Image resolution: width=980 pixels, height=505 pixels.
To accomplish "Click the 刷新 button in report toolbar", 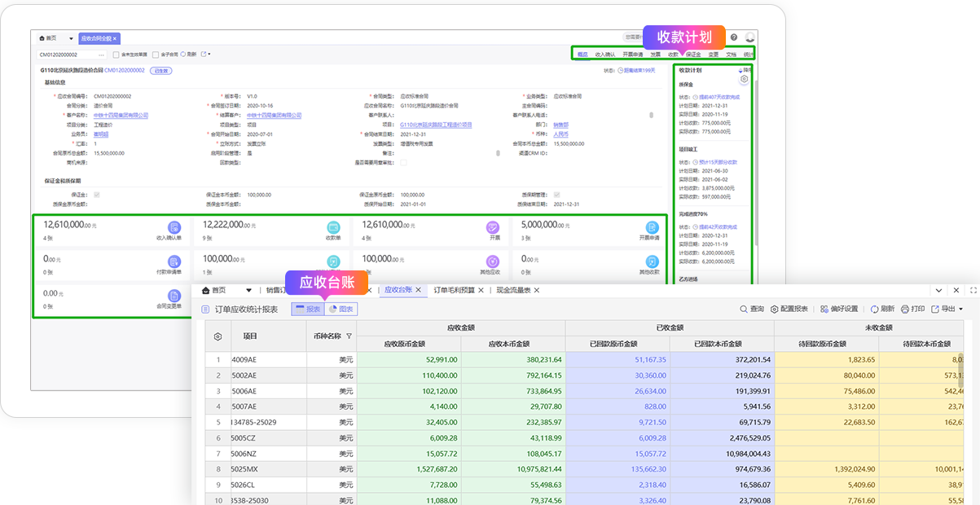I will 882,310.
